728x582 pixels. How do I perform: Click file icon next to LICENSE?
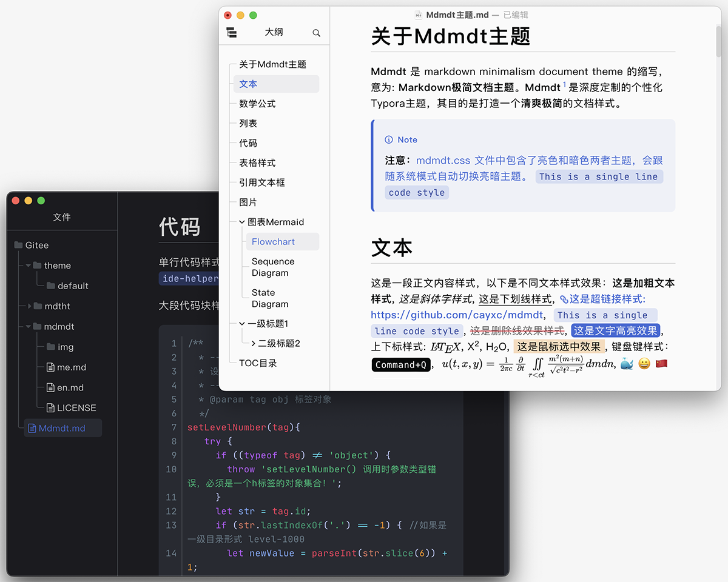coord(51,408)
